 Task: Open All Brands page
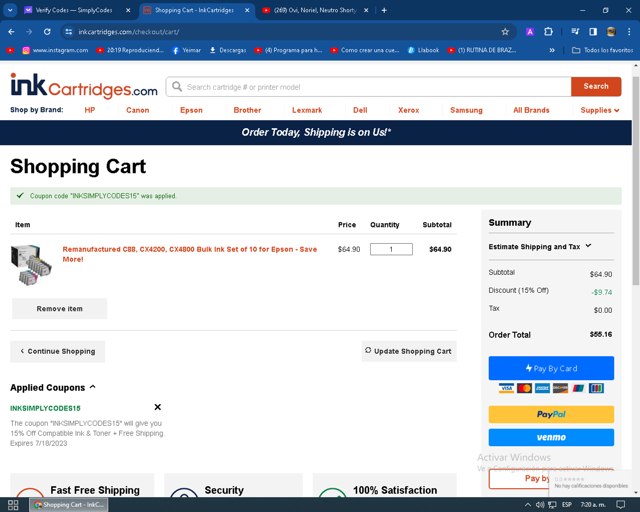point(531,110)
